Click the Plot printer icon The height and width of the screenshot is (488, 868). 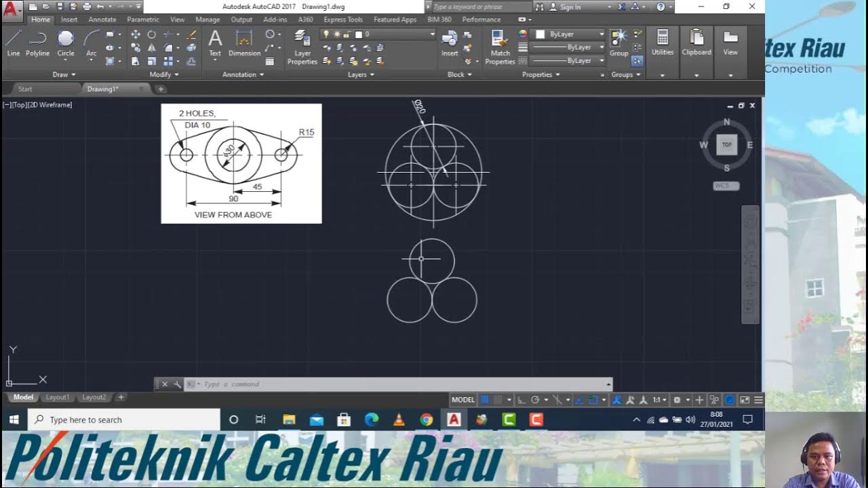point(86,7)
